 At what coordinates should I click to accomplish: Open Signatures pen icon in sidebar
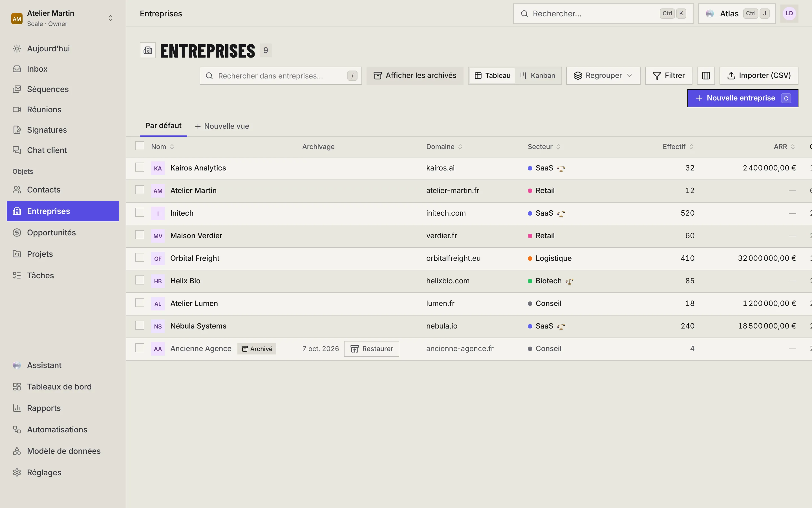pyautogui.click(x=17, y=130)
